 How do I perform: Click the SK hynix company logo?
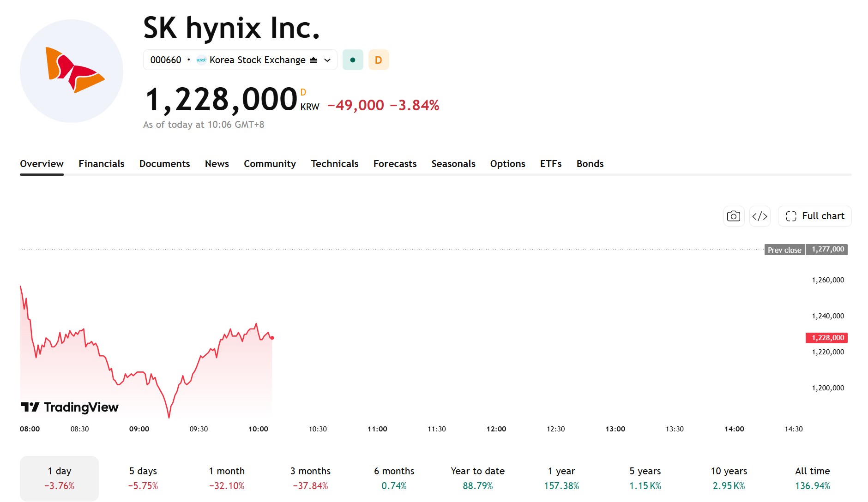point(72,71)
